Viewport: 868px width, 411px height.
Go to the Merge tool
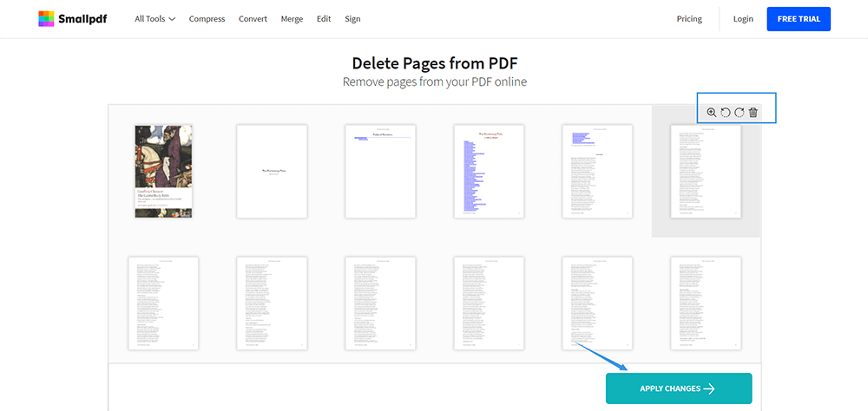tap(292, 19)
